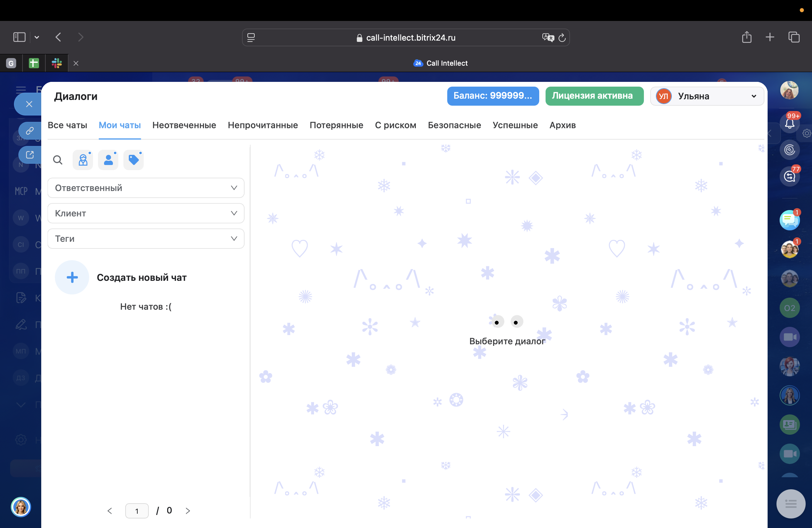The height and width of the screenshot is (528, 812).
Task: Open Bitrix notifications bell icon
Action: pyautogui.click(x=789, y=123)
